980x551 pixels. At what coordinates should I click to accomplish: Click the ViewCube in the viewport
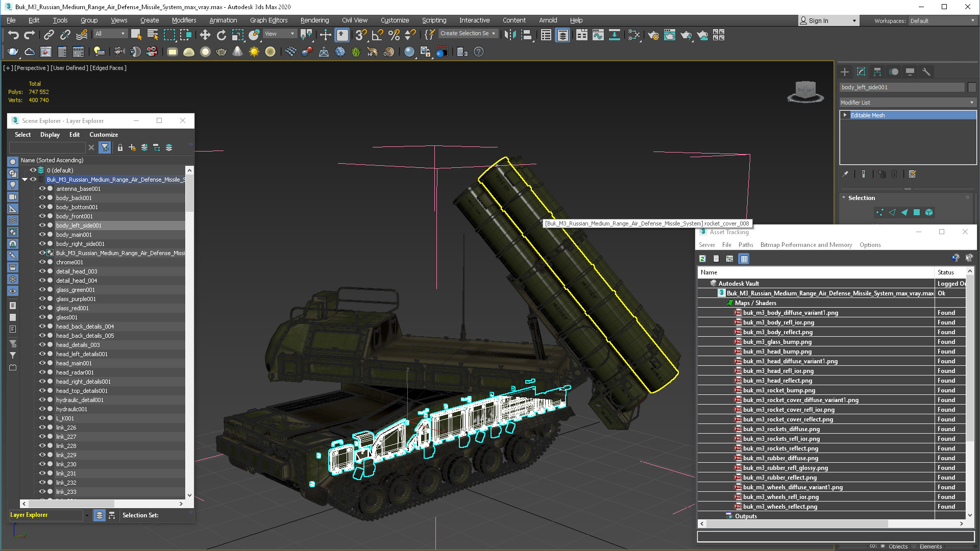(805, 92)
